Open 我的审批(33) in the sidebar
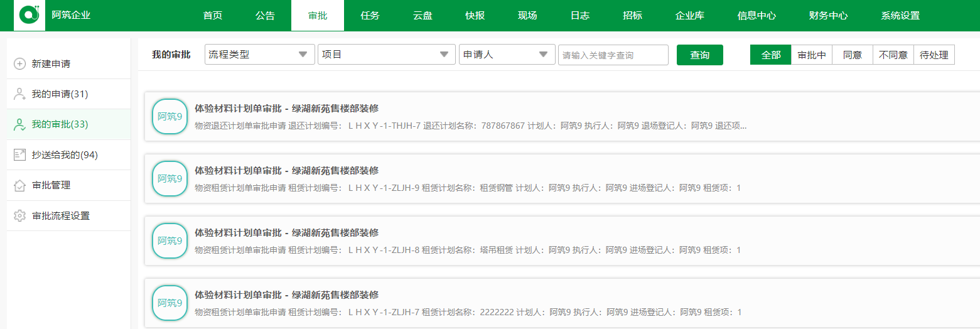This screenshot has width=980, height=329. 69,124
